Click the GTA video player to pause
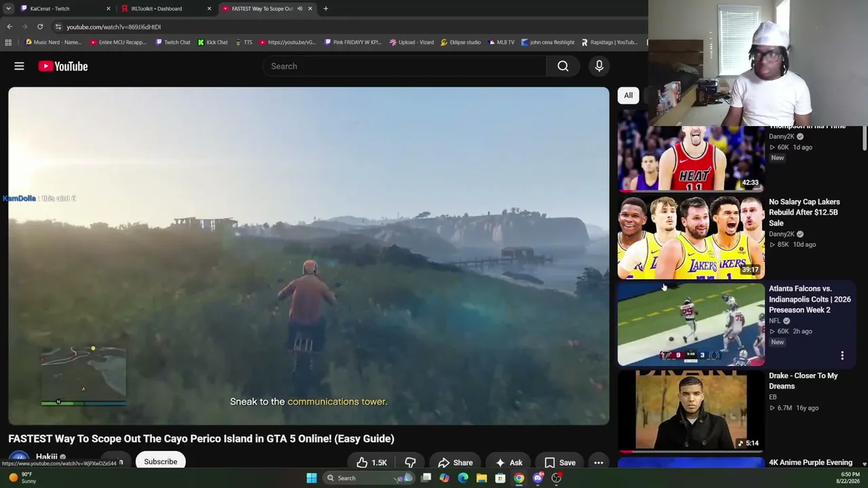The image size is (868, 488). coord(309,256)
